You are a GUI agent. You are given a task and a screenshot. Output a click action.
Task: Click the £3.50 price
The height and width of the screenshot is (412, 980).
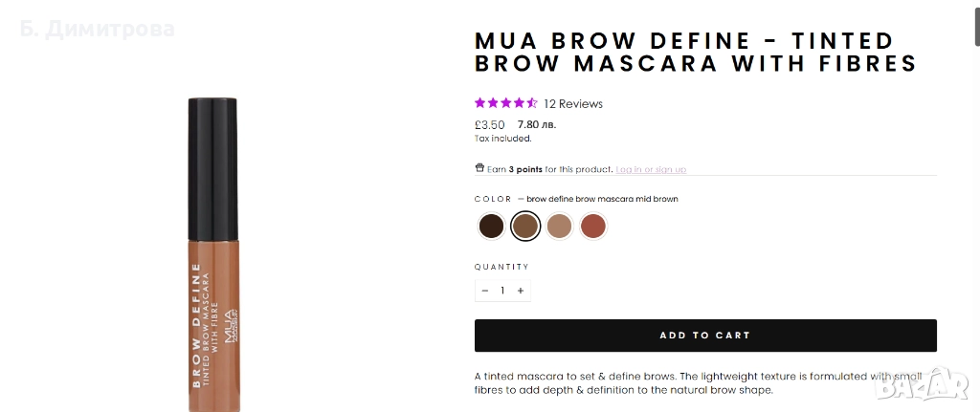[490, 124]
